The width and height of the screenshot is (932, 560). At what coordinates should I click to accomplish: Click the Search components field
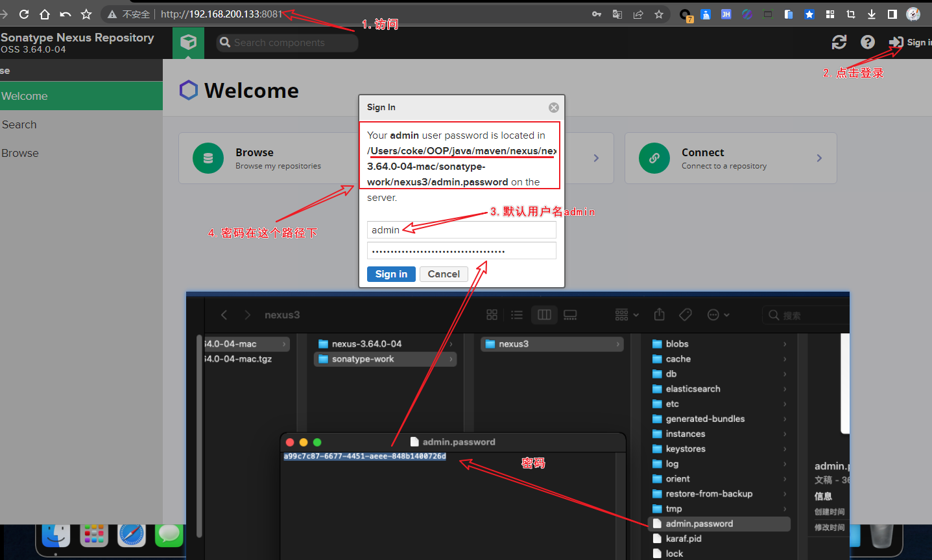(x=287, y=43)
